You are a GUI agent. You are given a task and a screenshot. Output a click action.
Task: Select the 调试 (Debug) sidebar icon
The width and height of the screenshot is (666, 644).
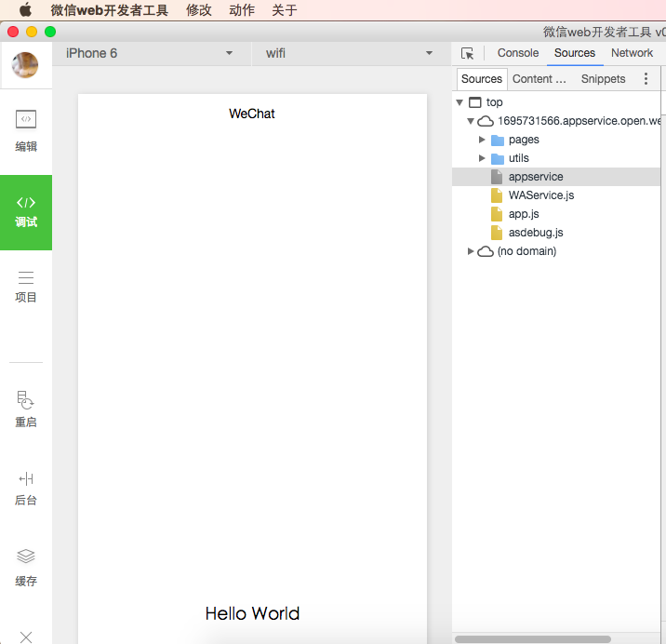point(26,211)
